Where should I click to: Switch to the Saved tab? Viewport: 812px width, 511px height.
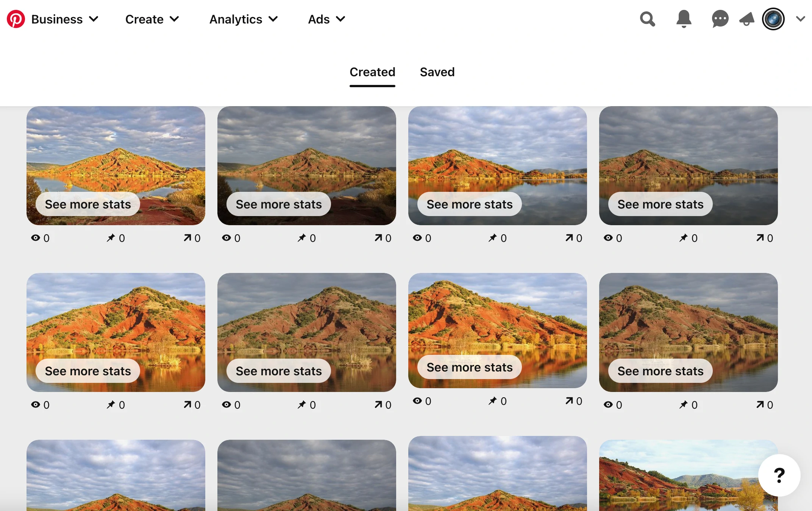tap(437, 72)
